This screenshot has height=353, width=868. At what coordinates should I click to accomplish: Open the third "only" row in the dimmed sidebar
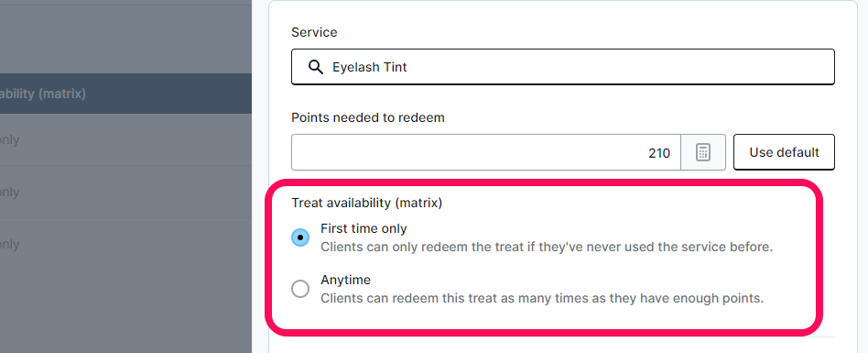click(x=125, y=244)
